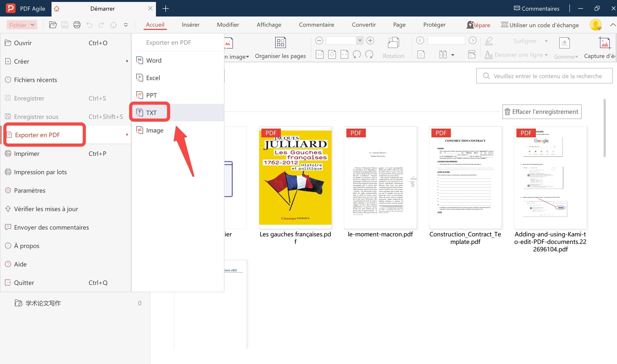The width and height of the screenshot is (617, 364).
Task: Export to Word from submenu
Action: [178, 60]
